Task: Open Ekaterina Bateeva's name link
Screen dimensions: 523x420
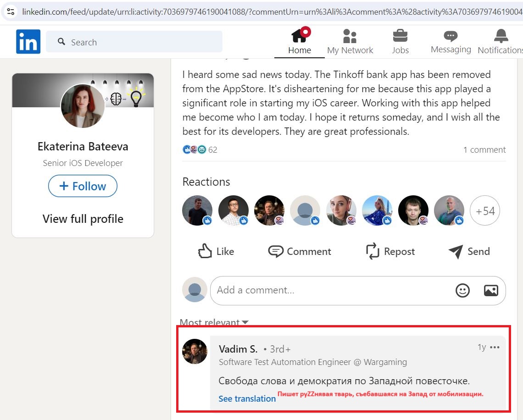Action: click(83, 146)
